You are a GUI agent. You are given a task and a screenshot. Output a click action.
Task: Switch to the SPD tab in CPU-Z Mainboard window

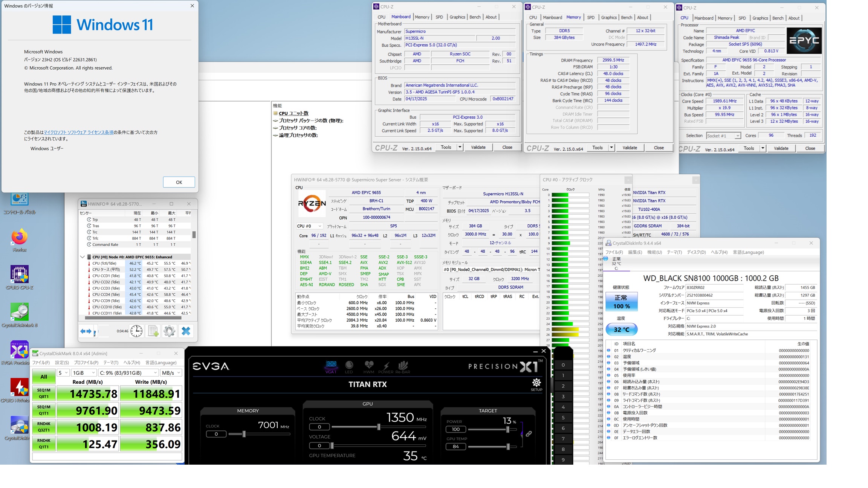pyautogui.click(x=439, y=17)
